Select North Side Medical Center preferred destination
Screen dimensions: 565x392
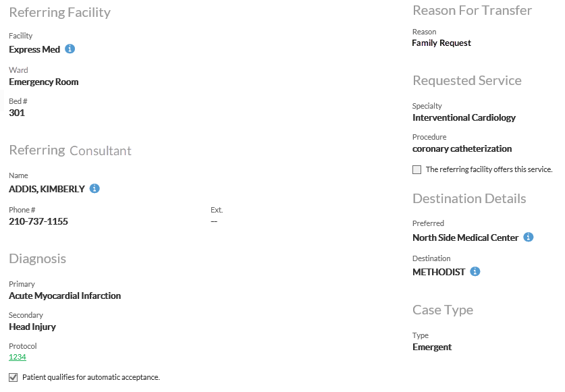(x=466, y=237)
